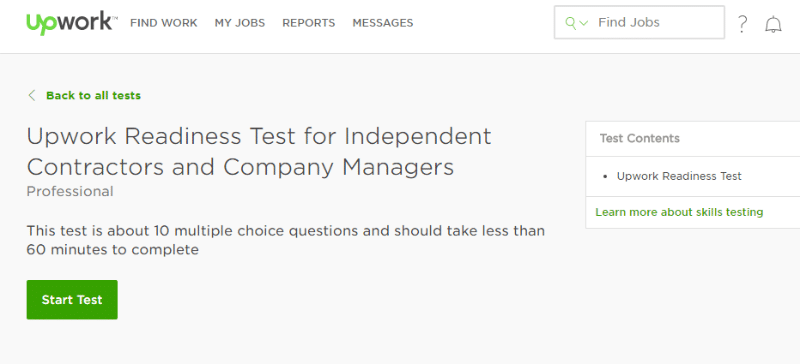800x364 pixels.
Task: Click the green Start Test button
Action: (x=72, y=300)
